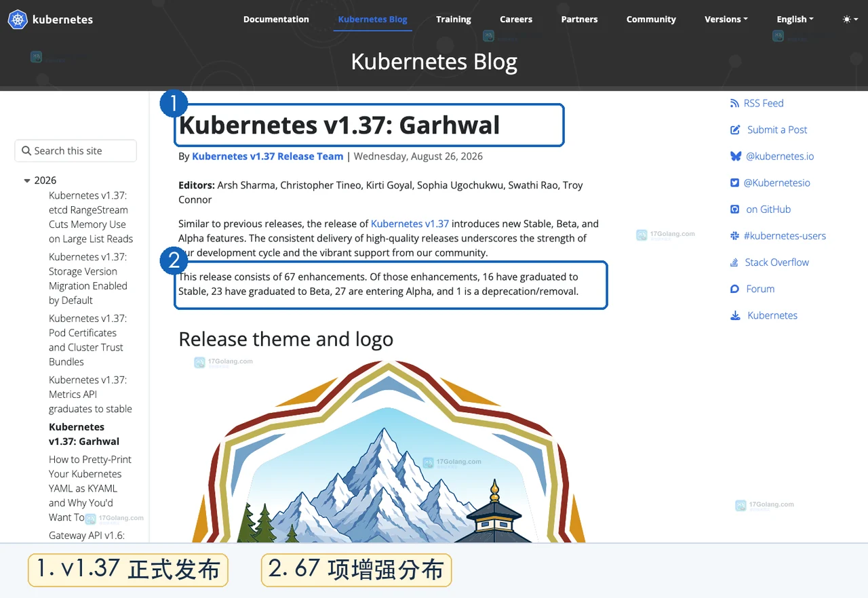Click the download icon beside Kubernetes
Image resolution: width=868 pixels, height=598 pixels.
(x=735, y=315)
